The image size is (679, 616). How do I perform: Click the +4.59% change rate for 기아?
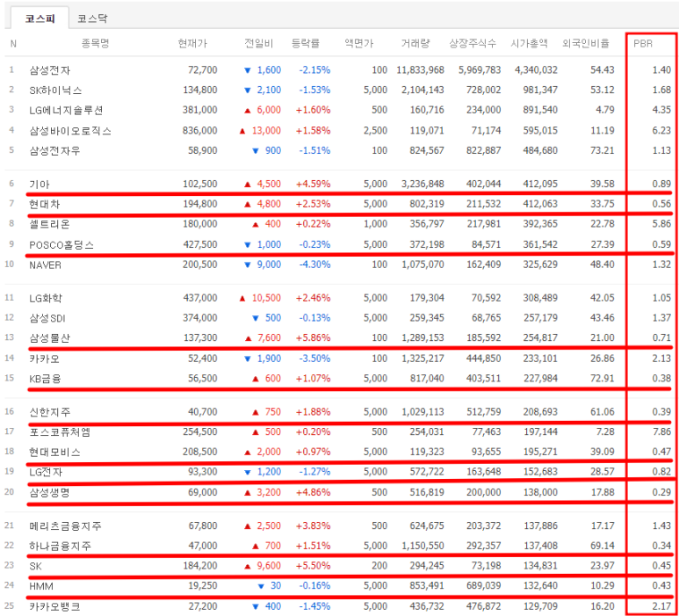[313, 184]
